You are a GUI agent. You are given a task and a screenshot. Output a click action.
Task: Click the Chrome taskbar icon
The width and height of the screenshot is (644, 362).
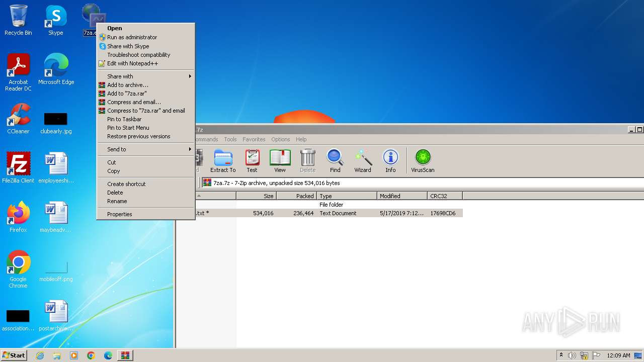pos(91,355)
